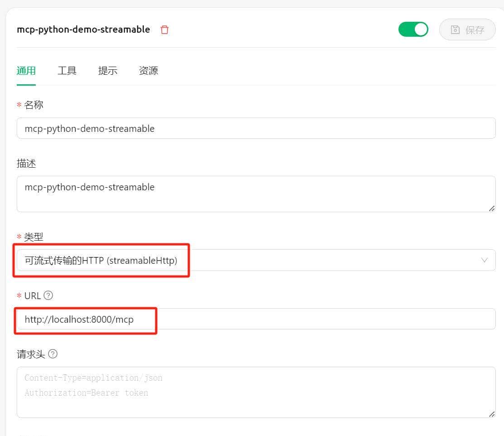Click inside the 描述 description textarea
The image size is (504, 436).
click(256, 194)
